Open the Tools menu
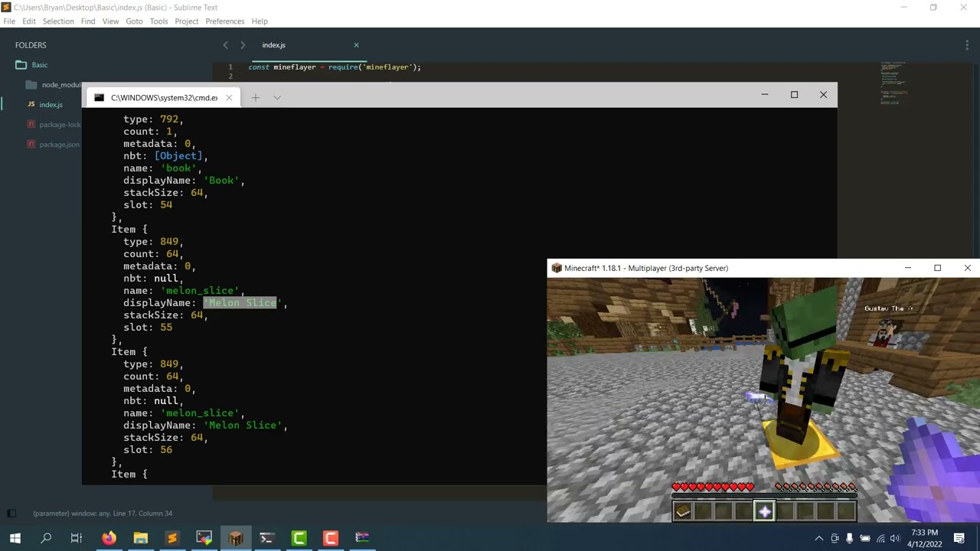This screenshot has width=980, height=551. (x=158, y=21)
